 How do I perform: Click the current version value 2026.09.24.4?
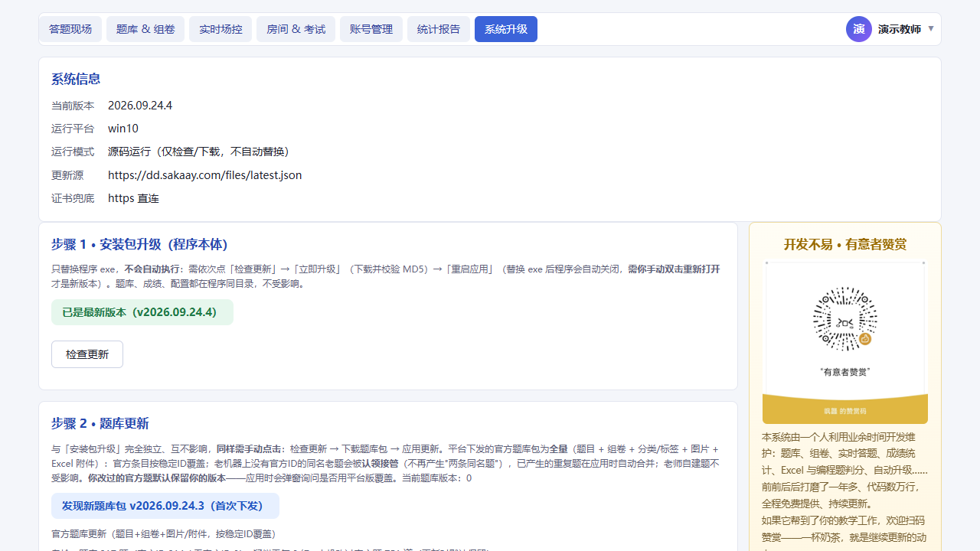click(140, 106)
